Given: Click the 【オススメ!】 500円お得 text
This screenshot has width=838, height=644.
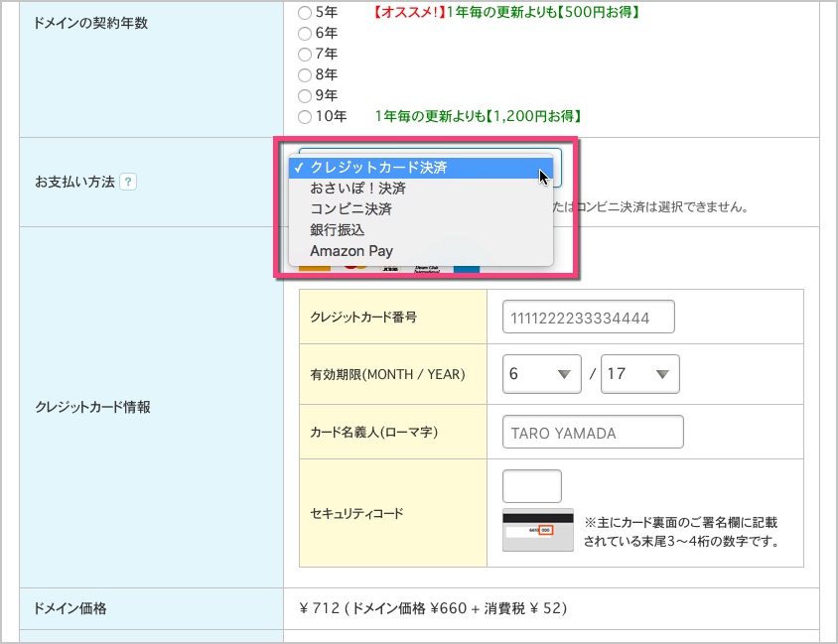Looking at the screenshot, I should click(x=505, y=12).
